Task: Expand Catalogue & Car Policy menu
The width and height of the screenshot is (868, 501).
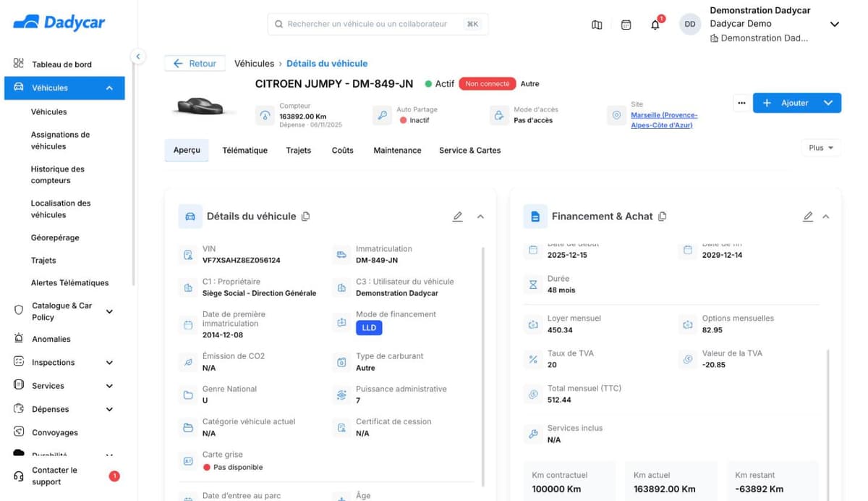Action: [x=109, y=311]
